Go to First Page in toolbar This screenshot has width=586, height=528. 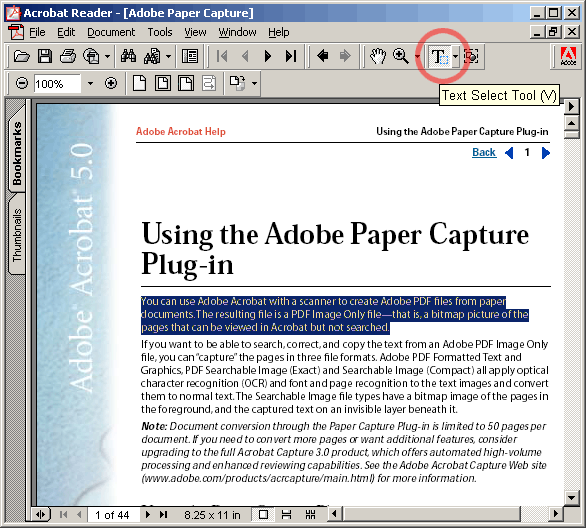coord(222,57)
